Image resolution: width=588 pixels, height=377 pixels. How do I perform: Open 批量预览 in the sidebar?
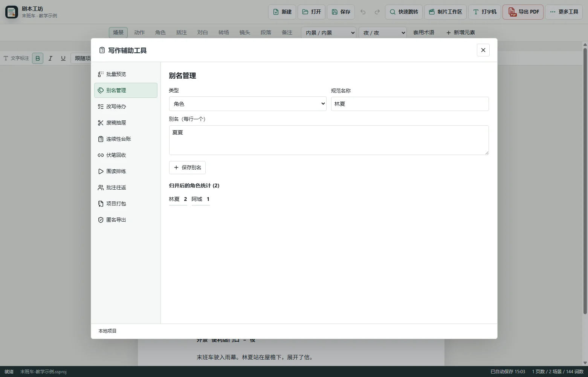[125, 74]
